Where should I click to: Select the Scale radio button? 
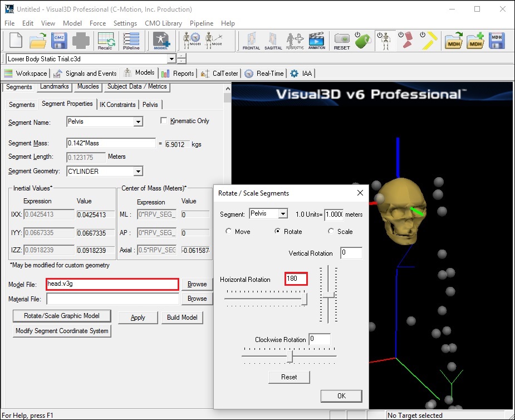point(331,231)
